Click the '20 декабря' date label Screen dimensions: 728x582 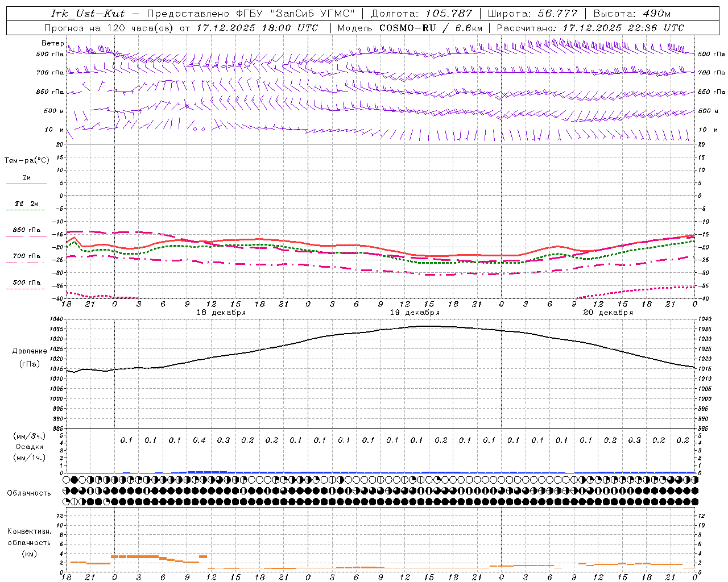coord(608,313)
